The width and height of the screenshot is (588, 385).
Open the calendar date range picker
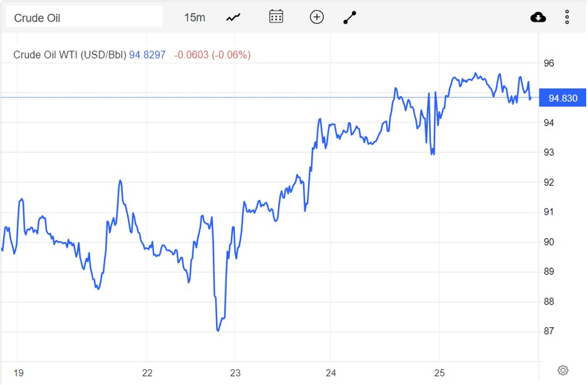[275, 16]
